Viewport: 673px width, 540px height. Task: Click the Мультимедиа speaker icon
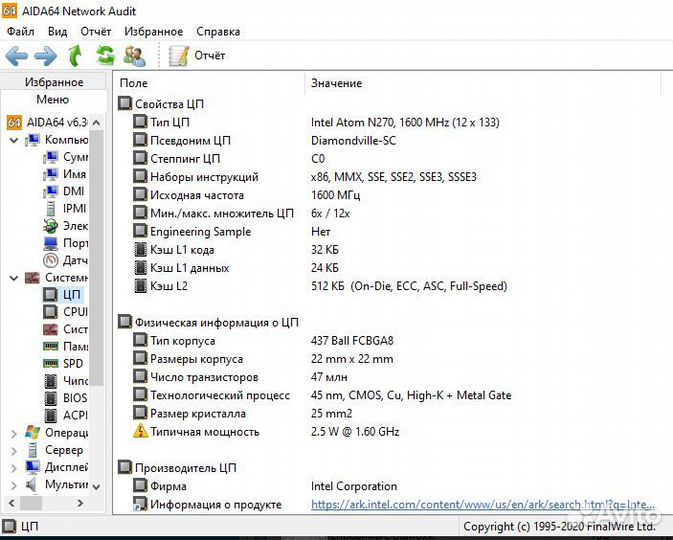point(32,485)
